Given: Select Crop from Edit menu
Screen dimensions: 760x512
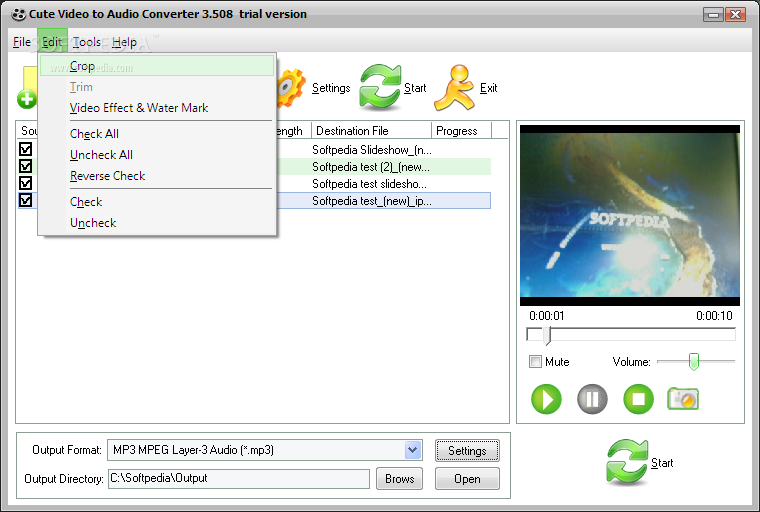Looking at the screenshot, I should point(157,65).
